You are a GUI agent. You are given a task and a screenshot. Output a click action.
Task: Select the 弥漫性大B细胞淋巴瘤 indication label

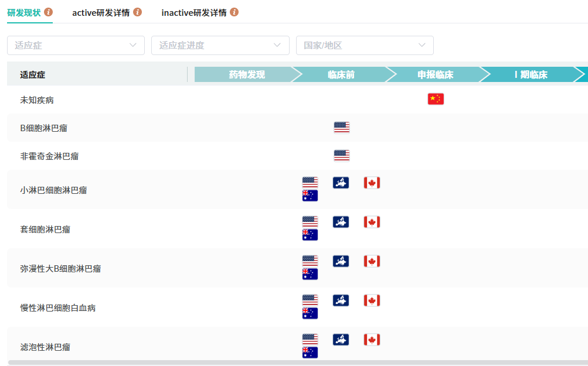click(x=60, y=269)
